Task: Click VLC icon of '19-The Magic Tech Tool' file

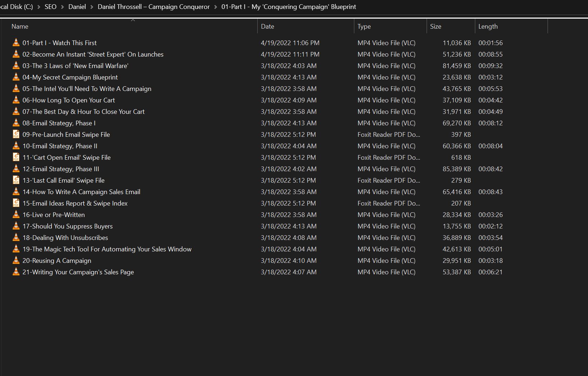Action: point(16,249)
